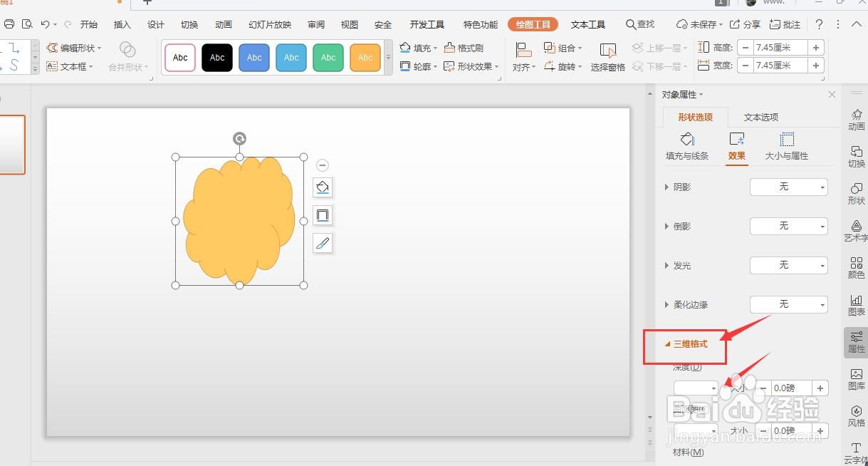The image size is (868, 466).
Task: Apply the white Abc shape style
Action: tap(180, 58)
